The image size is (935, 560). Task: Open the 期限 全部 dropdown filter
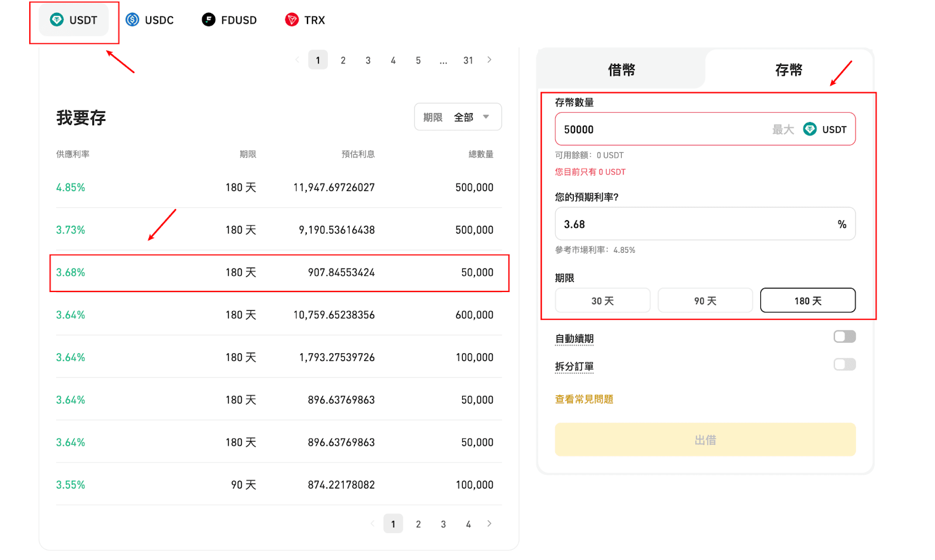tap(458, 117)
